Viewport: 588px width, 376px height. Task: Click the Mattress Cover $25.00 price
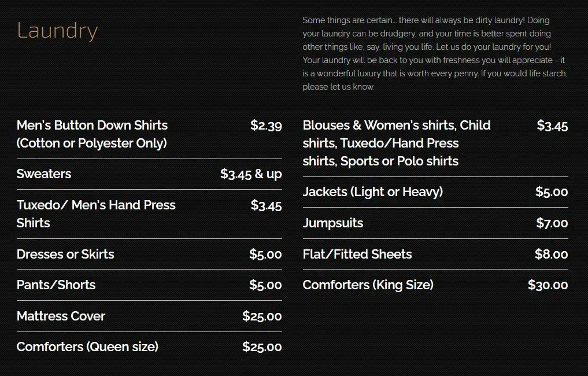click(x=262, y=316)
